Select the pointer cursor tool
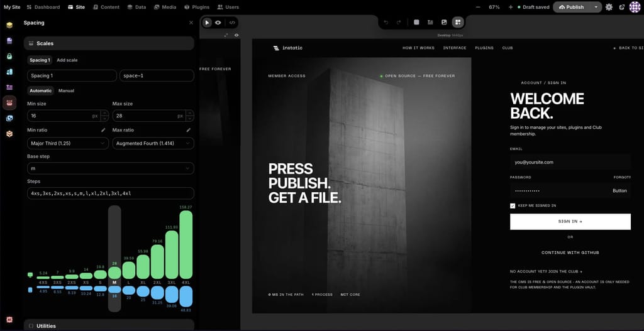This screenshot has height=331, width=644. 207,23
